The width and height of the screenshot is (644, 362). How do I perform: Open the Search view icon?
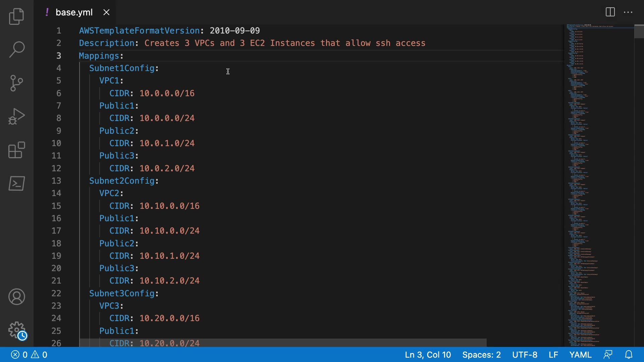point(16,50)
